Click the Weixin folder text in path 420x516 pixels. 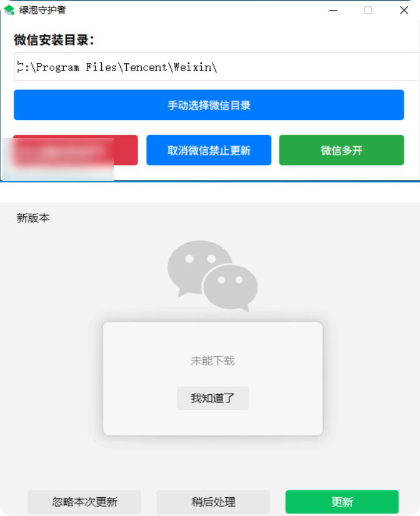coord(192,67)
